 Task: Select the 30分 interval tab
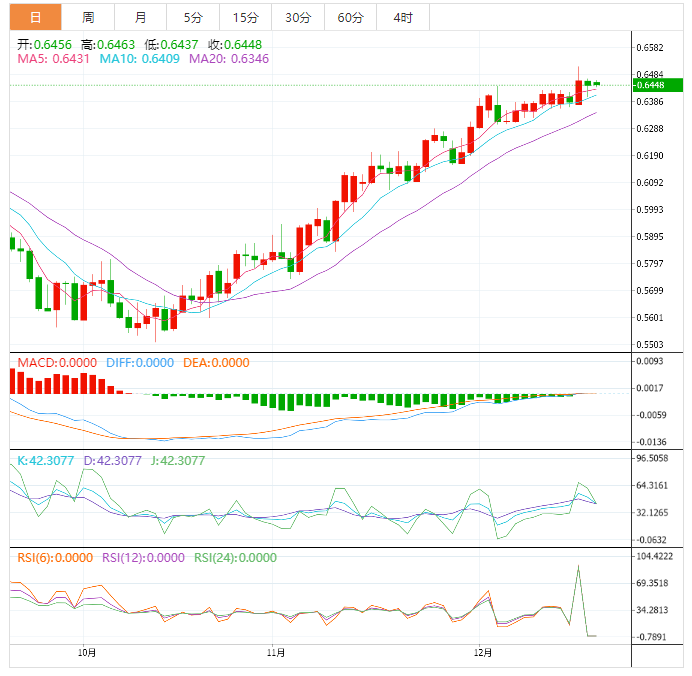coord(297,17)
